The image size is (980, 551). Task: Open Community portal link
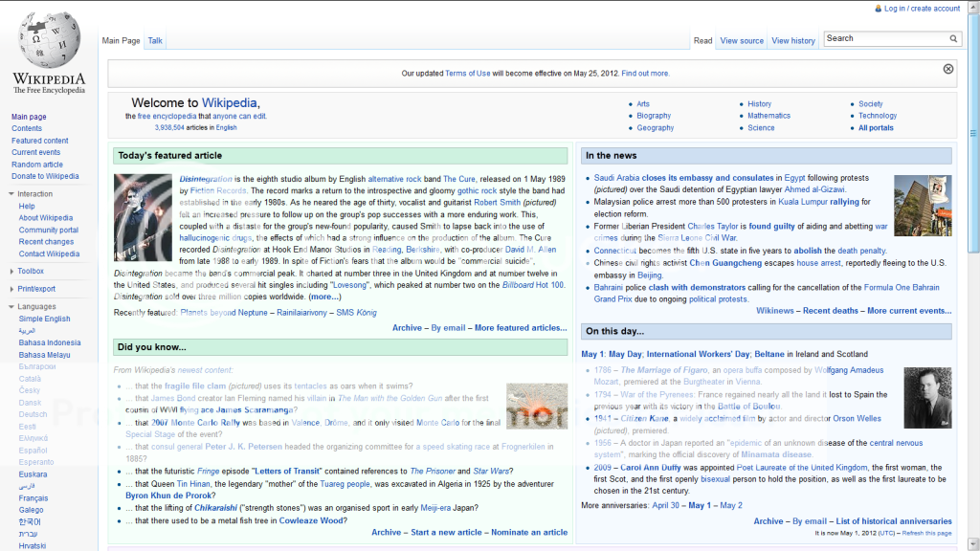pyautogui.click(x=48, y=230)
